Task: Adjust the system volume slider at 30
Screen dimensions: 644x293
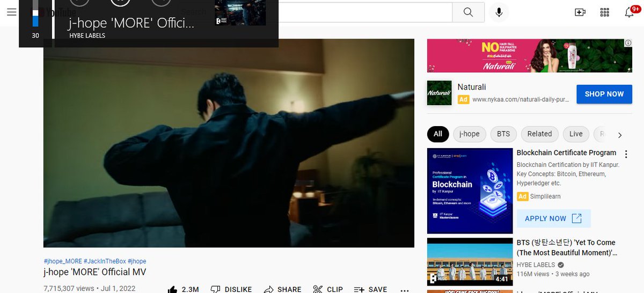Action: [x=35, y=13]
